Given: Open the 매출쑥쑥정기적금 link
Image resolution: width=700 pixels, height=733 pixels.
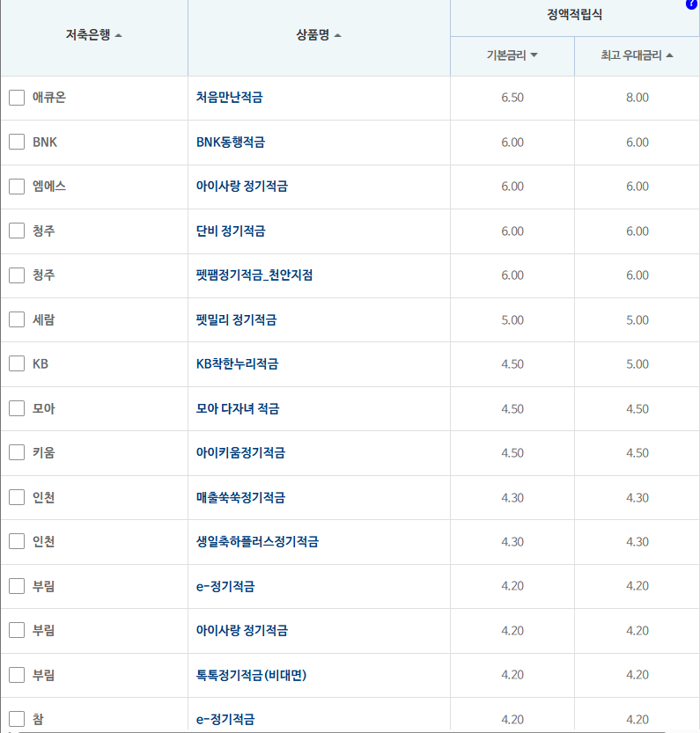Looking at the screenshot, I should click(x=240, y=497).
